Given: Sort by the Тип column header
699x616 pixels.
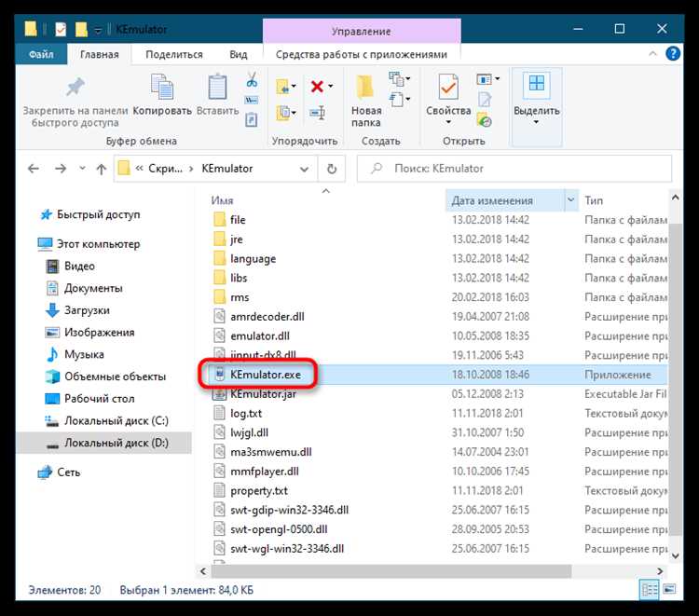Looking at the screenshot, I should click(x=594, y=200).
